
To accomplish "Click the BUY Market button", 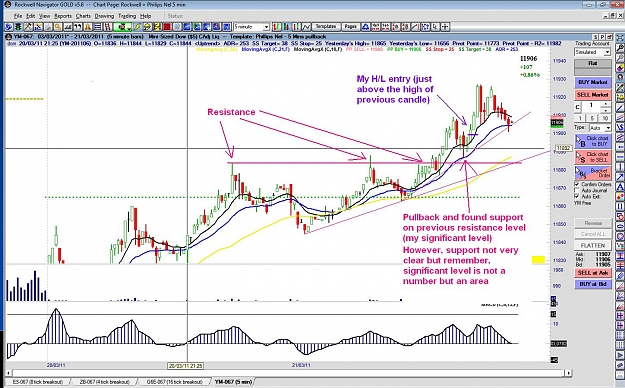I will pyautogui.click(x=593, y=82).
